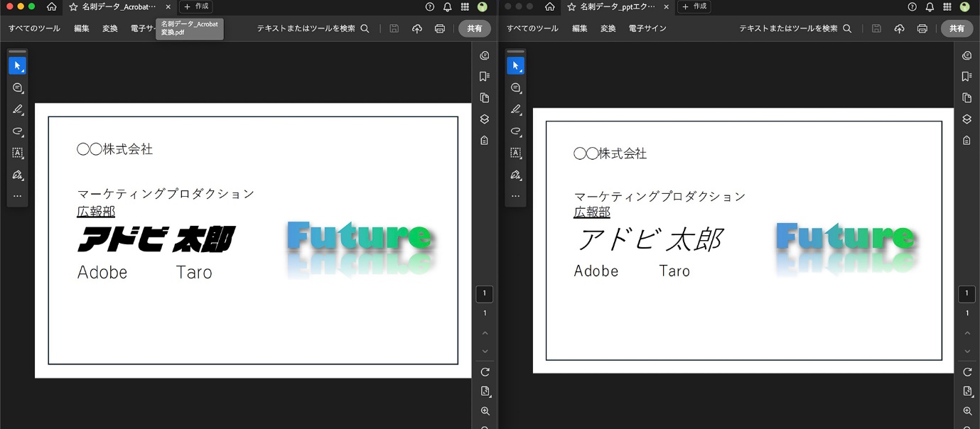Show more tools ellipsis in right window

pos(516,196)
